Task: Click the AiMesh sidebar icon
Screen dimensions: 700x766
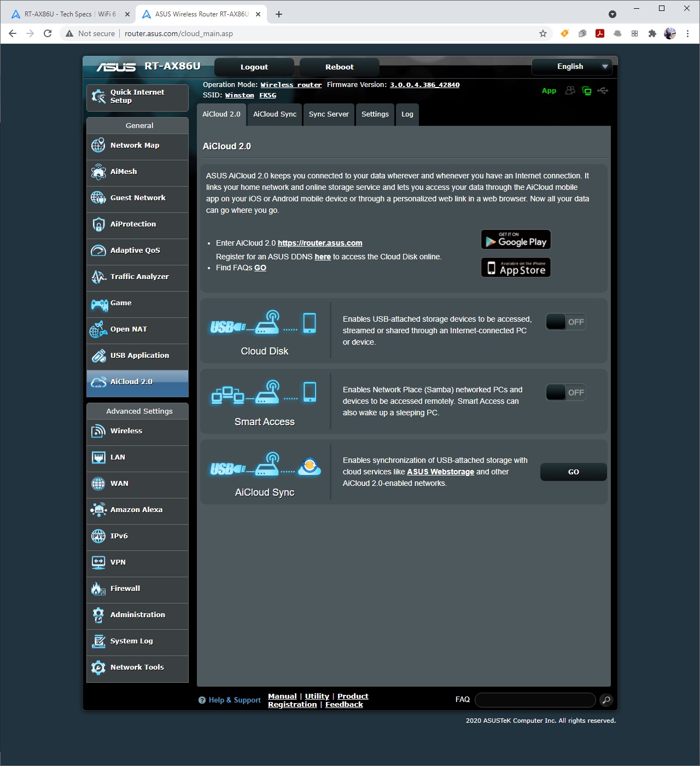Action: [x=98, y=172]
